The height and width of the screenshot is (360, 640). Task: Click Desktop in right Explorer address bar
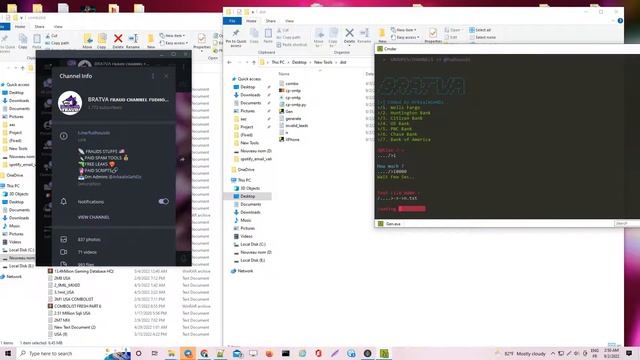coord(299,62)
